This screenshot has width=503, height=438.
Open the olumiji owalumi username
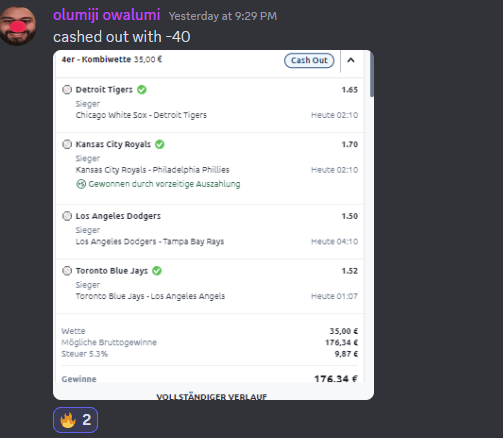pyautogui.click(x=106, y=15)
